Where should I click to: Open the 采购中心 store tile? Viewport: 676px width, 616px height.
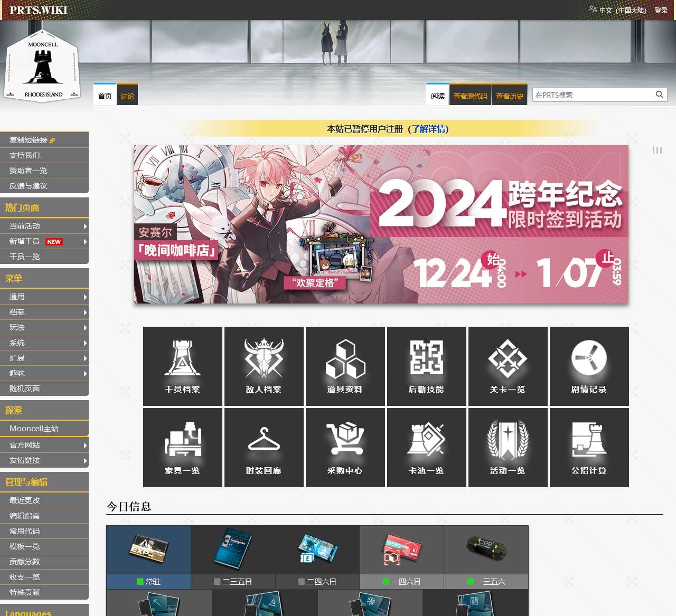[x=345, y=447]
